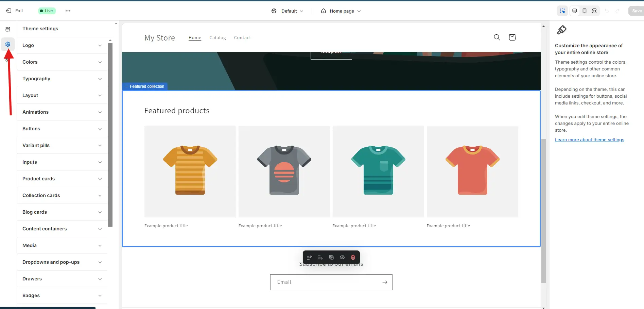Open Learn more about theme settings link
The height and width of the screenshot is (309, 644).
coord(589,140)
